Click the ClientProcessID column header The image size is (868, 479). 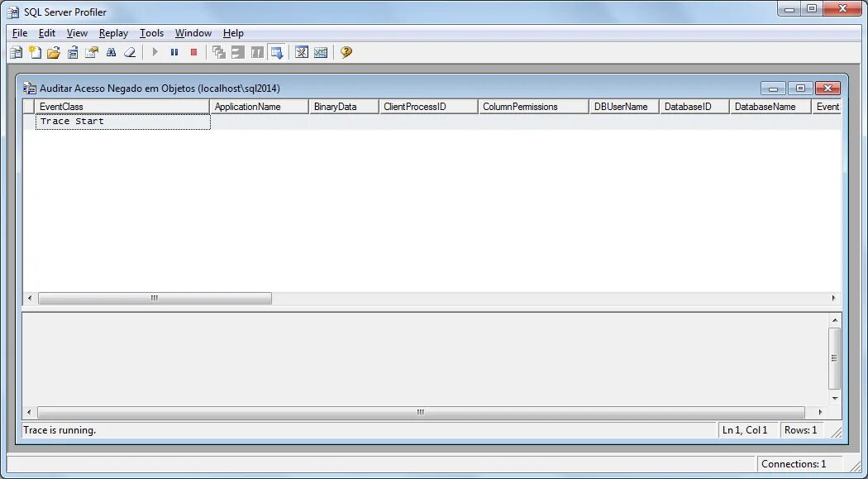[x=428, y=107]
